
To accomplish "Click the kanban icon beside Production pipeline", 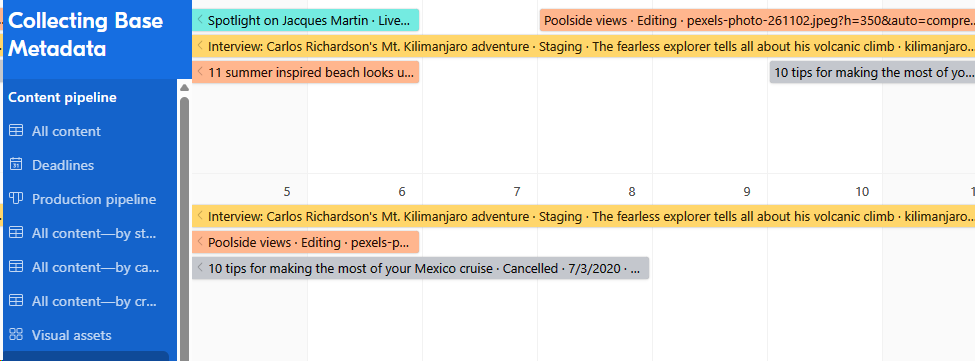I will [17, 199].
